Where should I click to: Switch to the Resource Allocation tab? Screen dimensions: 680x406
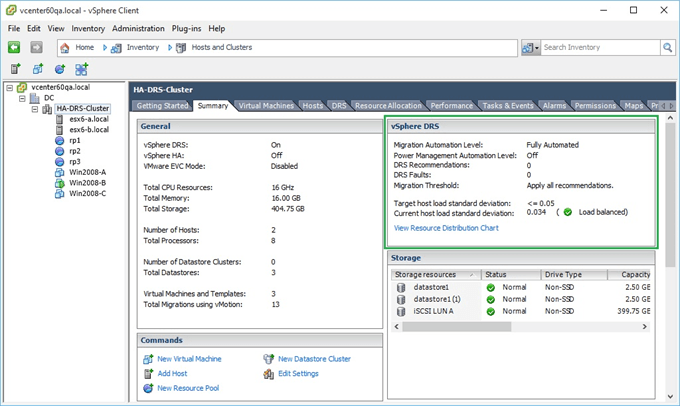pyautogui.click(x=388, y=106)
